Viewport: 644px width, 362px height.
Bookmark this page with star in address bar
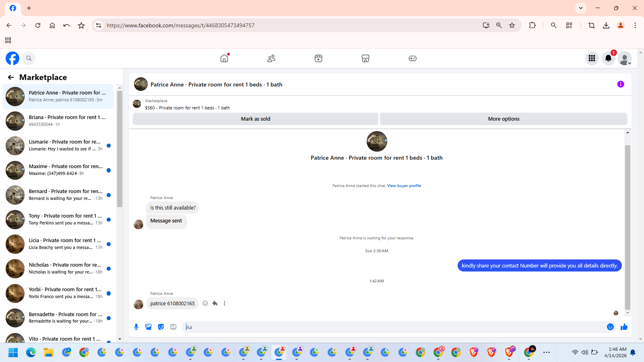click(512, 25)
